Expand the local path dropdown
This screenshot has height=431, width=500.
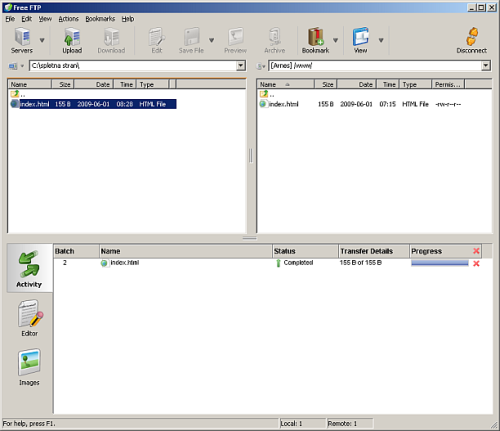241,66
